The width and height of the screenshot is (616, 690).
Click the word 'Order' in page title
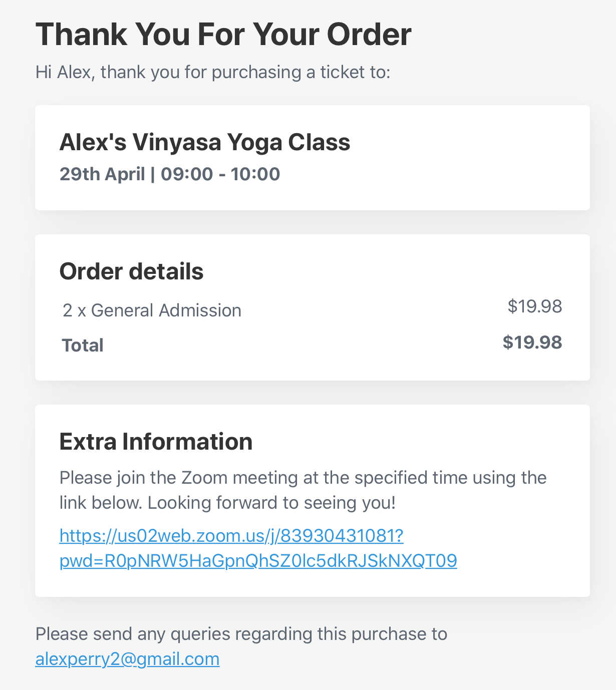pos(369,35)
